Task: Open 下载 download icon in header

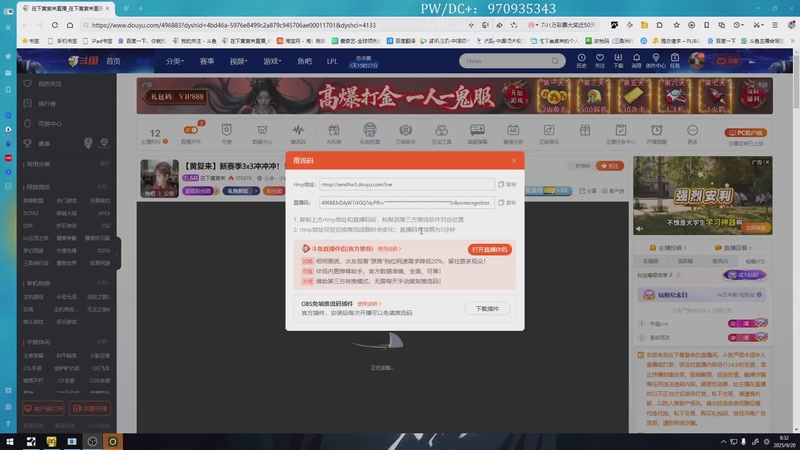Action: point(618,61)
